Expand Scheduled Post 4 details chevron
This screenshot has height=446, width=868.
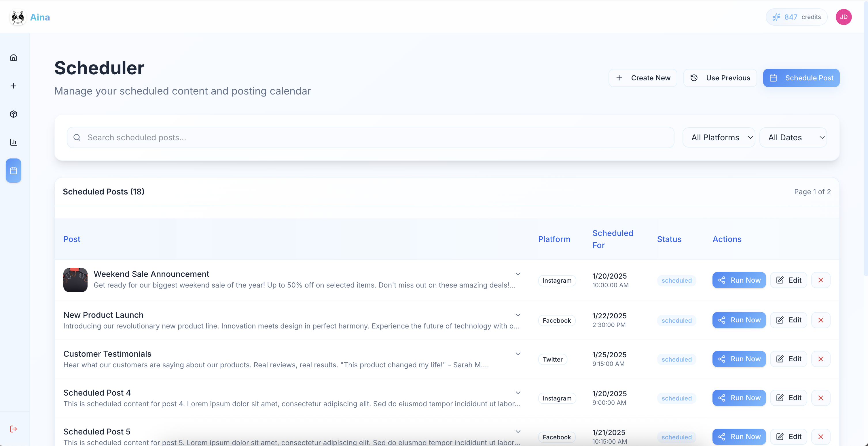tap(518, 393)
